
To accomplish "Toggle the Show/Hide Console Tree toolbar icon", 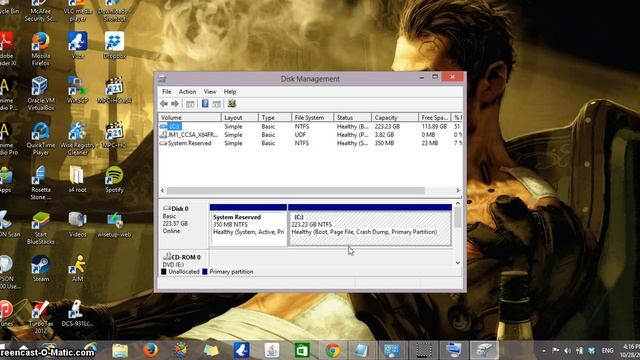I will coord(190,104).
